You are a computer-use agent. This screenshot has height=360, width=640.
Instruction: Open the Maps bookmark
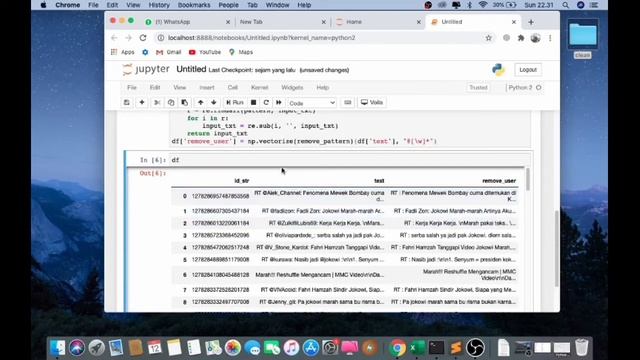[x=241, y=52]
